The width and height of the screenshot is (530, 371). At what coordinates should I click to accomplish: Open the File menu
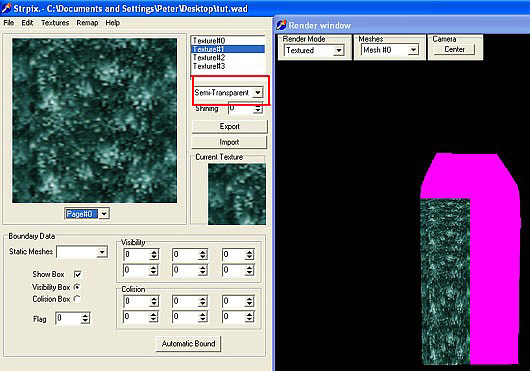tap(8, 23)
